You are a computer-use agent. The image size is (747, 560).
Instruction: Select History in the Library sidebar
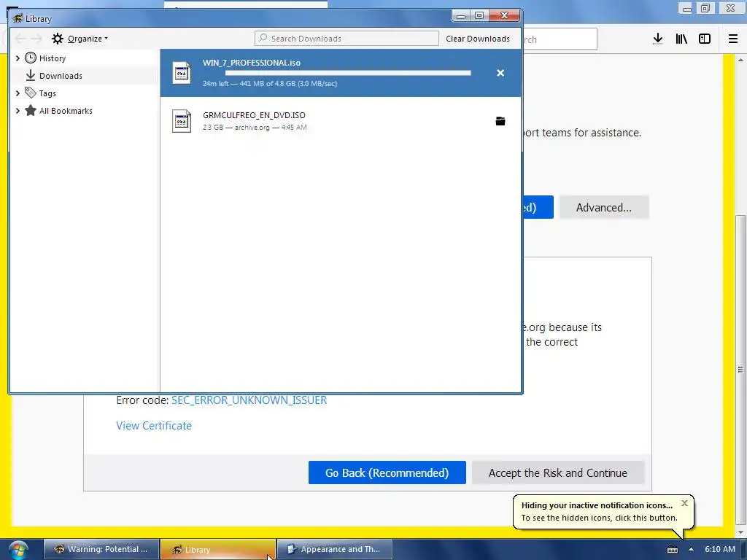[x=53, y=58]
